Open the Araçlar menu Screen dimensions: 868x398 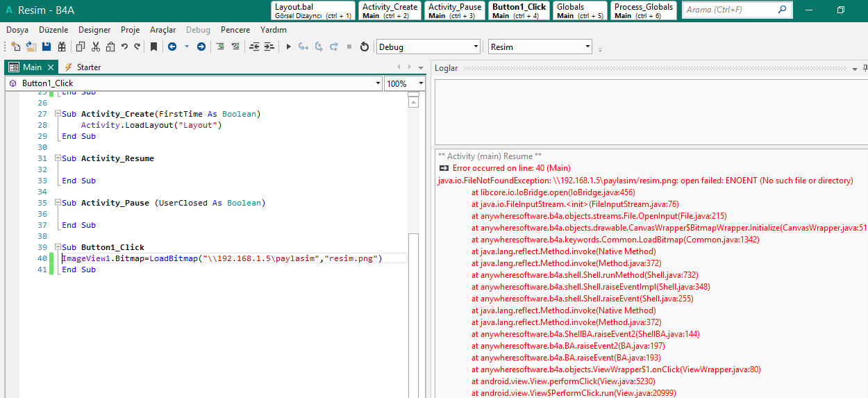click(162, 30)
